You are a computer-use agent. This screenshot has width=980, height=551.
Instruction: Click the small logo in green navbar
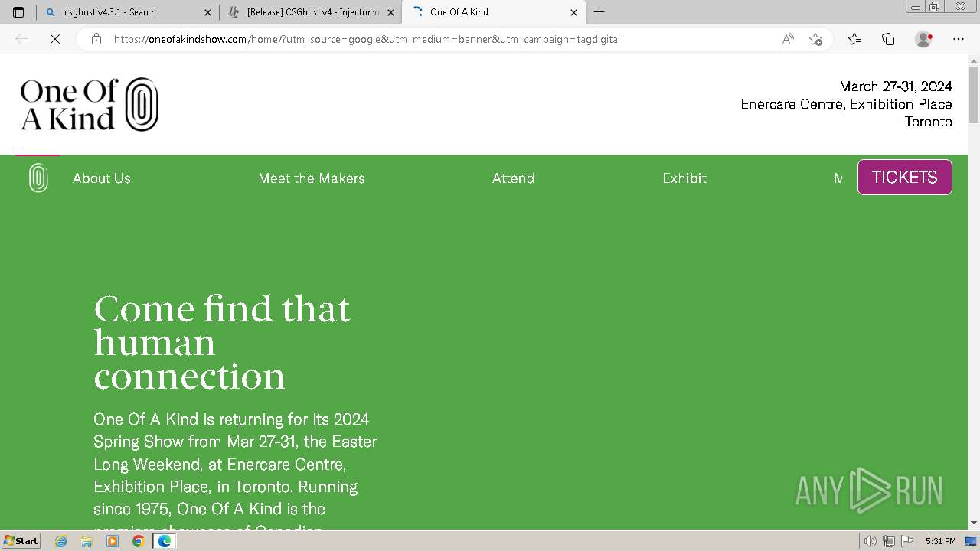tap(38, 178)
